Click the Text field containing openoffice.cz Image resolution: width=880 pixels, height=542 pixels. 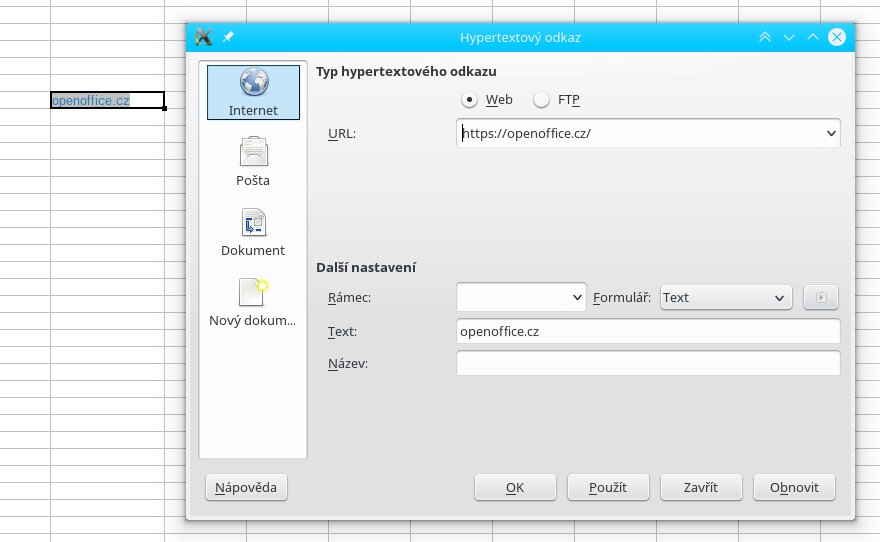coord(648,331)
